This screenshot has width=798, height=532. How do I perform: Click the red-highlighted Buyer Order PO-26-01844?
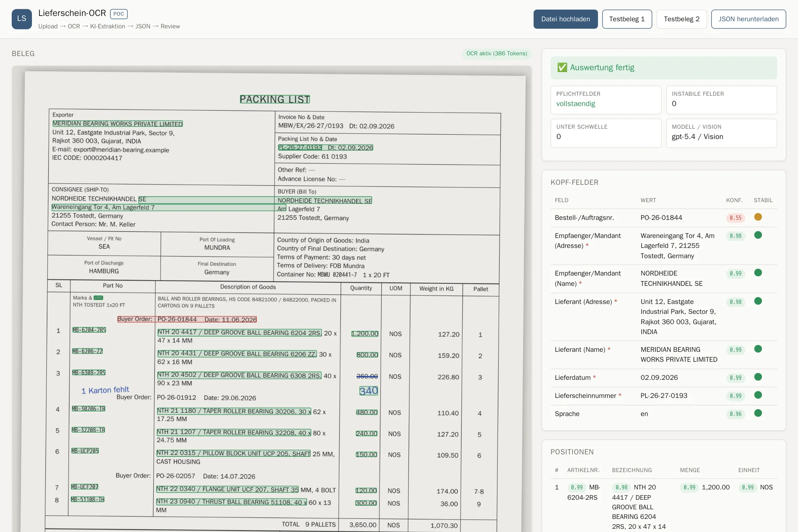point(187,319)
